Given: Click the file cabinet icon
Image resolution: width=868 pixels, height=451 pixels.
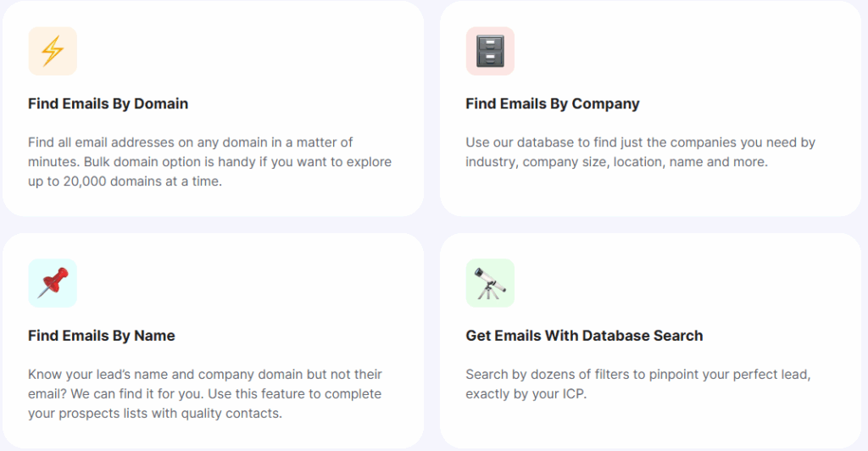Looking at the screenshot, I should 490,51.
